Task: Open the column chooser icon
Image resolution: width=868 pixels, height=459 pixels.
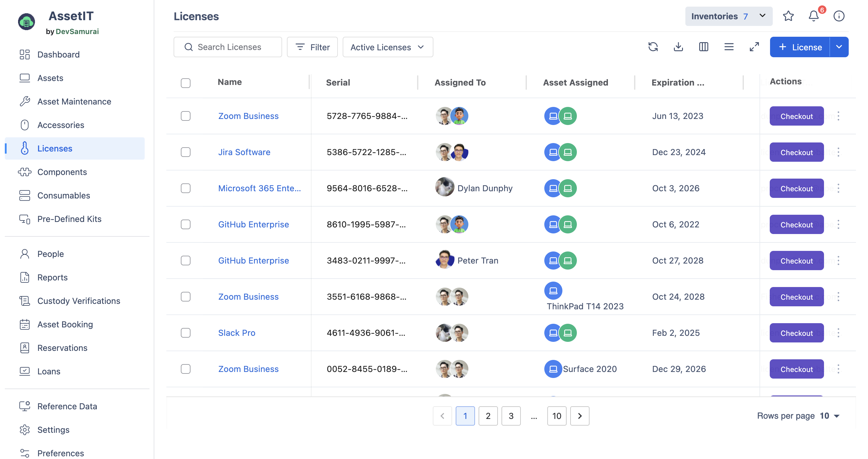Action: pos(703,47)
